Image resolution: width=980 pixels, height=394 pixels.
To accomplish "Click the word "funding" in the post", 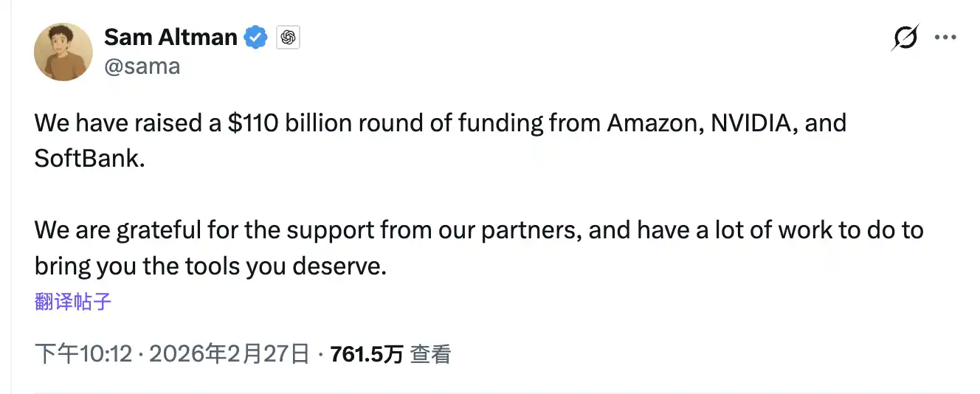I will [500, 122].
